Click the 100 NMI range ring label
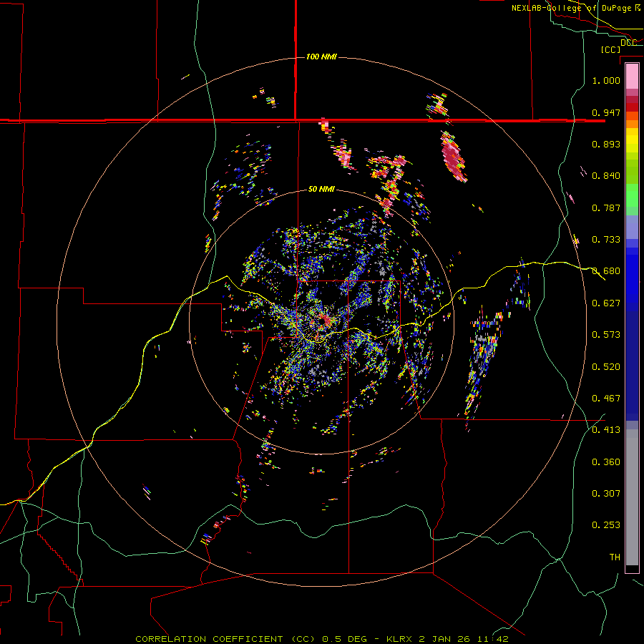644x644 pixels. point(321,57)
